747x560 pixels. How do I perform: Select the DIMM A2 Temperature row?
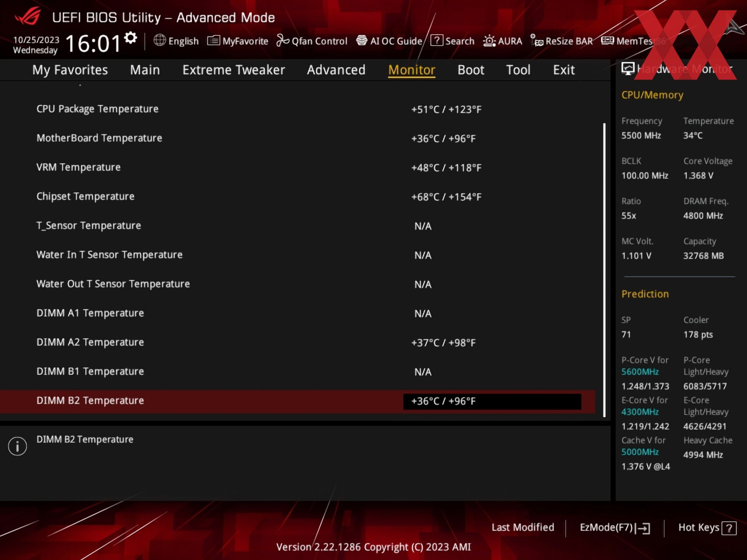tap(298, 343)
